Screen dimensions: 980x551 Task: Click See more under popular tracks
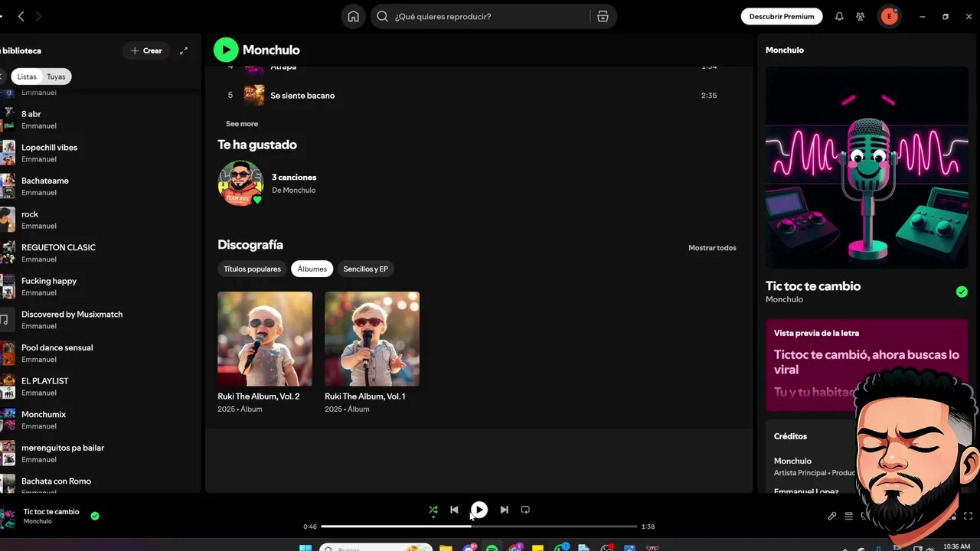pos(242,124)
